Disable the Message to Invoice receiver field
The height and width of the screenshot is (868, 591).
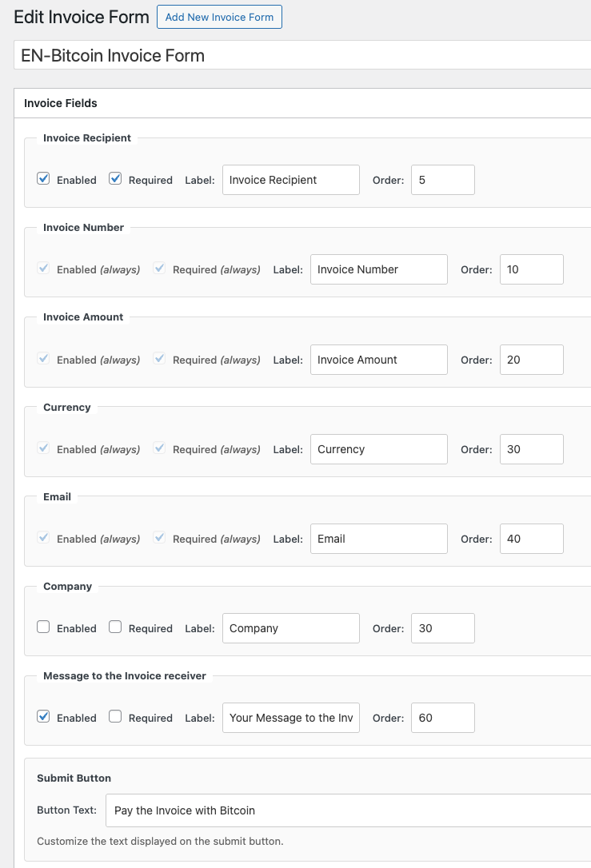(x=43, y=716)
